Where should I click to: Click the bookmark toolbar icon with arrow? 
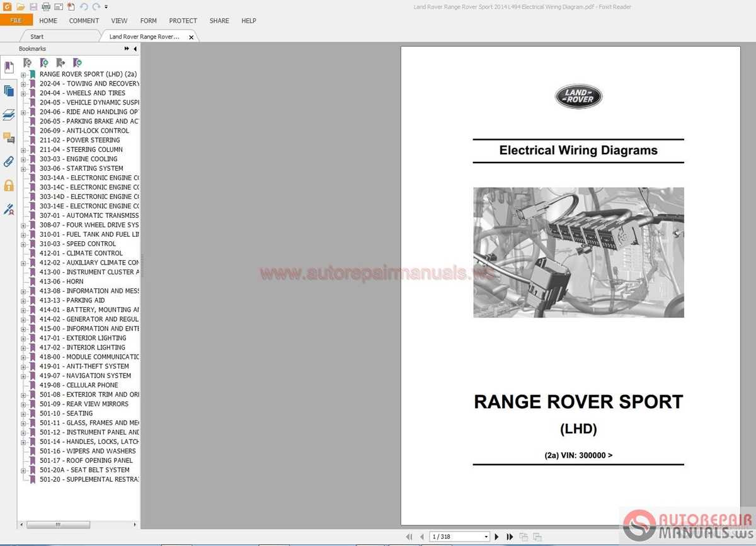[60, 63]
